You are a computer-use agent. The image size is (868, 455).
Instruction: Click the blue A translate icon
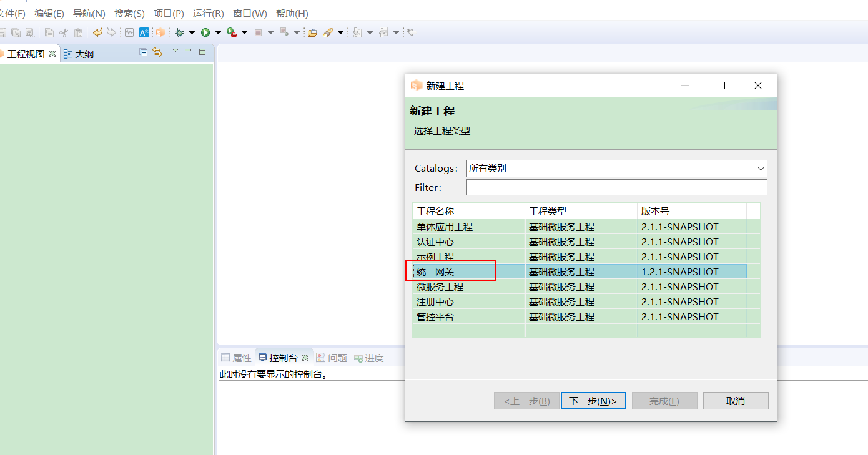click(144, 32)
